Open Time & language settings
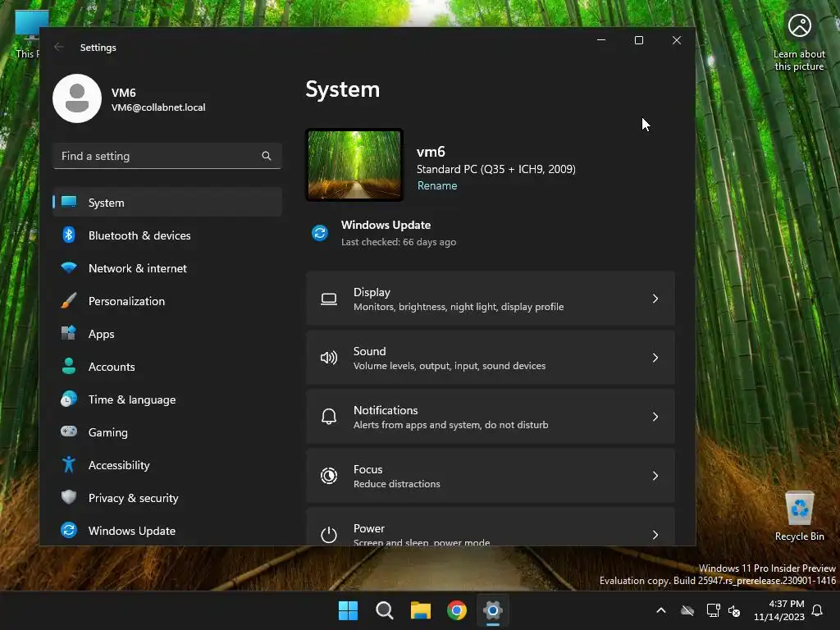 [x=167, y=399]
